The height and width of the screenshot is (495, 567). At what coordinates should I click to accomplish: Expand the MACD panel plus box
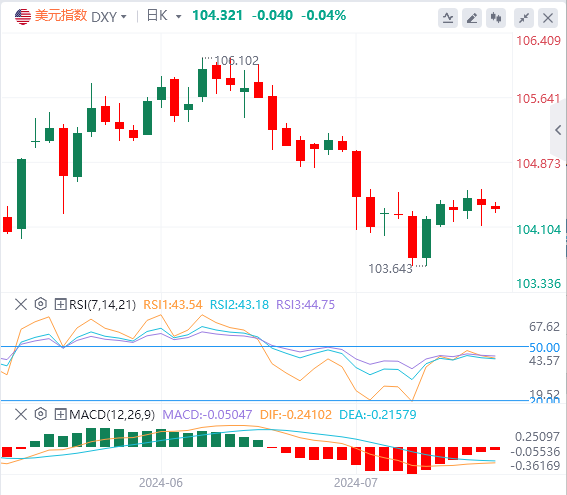pos(60,414)
